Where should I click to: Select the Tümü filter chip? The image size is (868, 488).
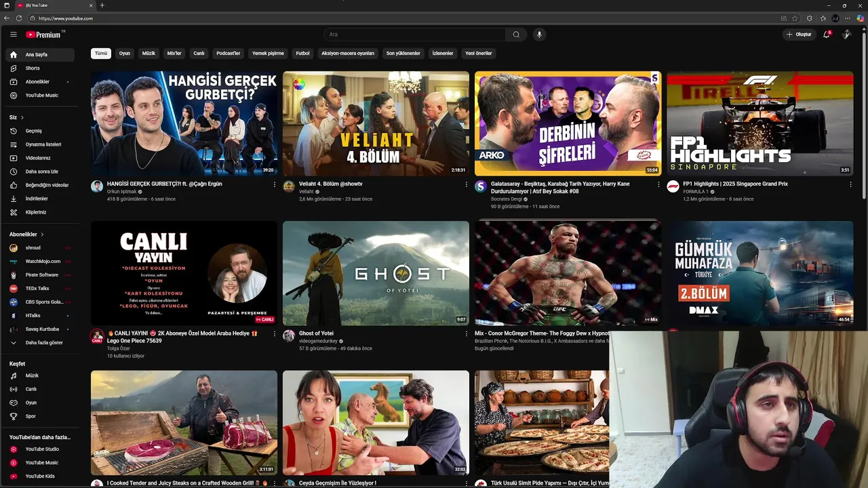click(x=101, y=54)
